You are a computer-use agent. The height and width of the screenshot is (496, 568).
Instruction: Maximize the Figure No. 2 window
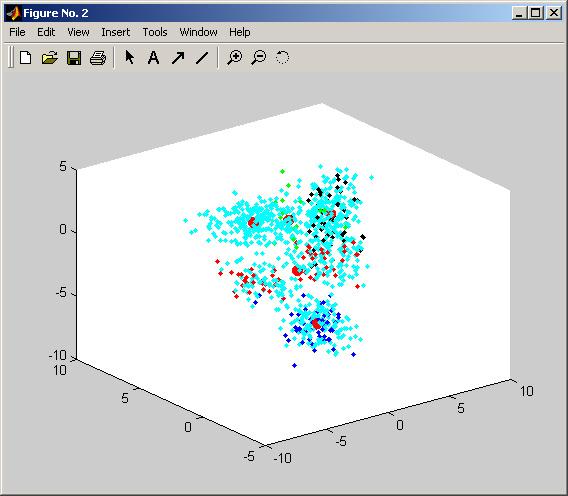point(535,13)
